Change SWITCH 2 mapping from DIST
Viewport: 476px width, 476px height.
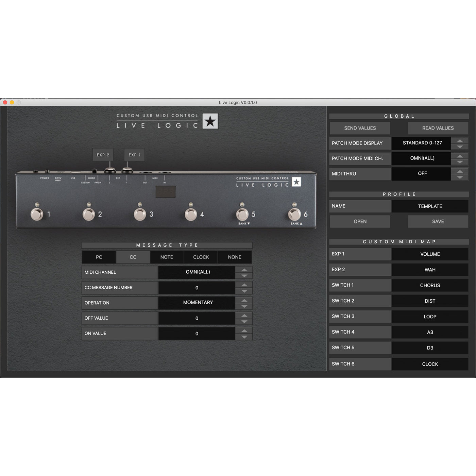point(430,301)
